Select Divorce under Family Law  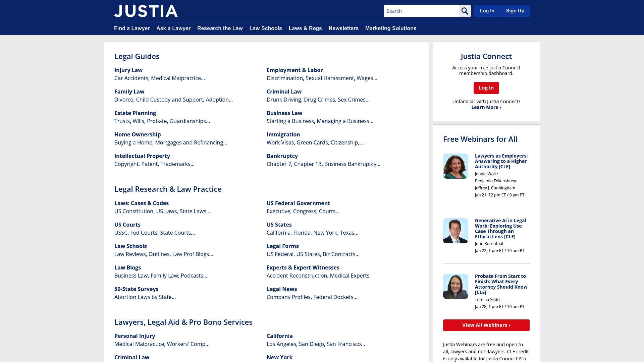[x=124, y=100]
